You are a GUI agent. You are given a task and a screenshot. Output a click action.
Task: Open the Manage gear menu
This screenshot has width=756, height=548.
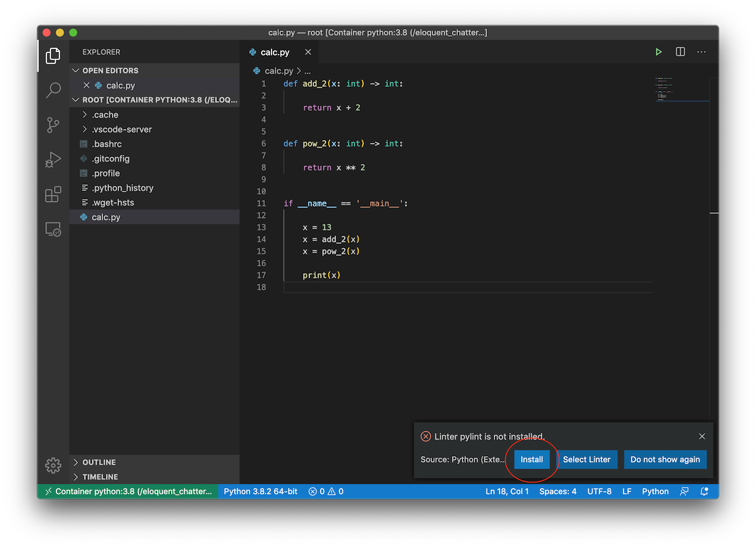(x=53, y=466)
